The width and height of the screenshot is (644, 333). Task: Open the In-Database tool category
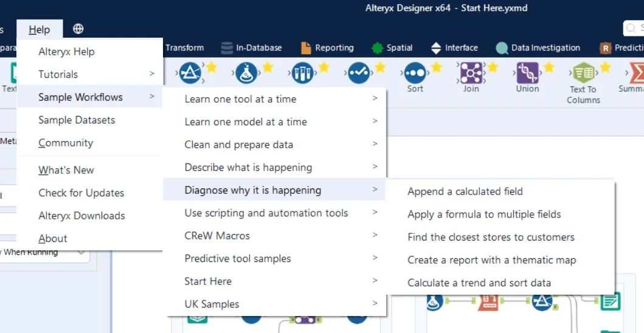[251, 48]
